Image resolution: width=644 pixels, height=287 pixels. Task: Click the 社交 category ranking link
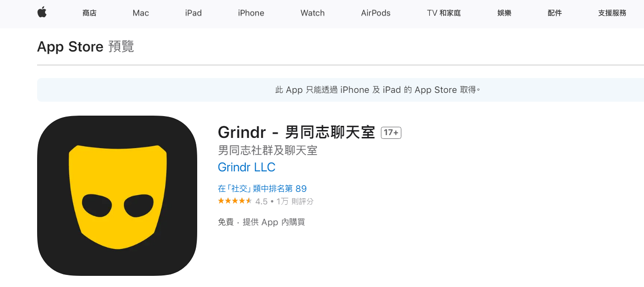point(262,189)
